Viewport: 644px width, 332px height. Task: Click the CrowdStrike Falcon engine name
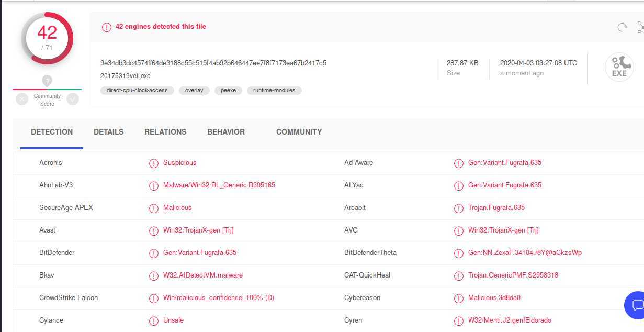[69, 298]
